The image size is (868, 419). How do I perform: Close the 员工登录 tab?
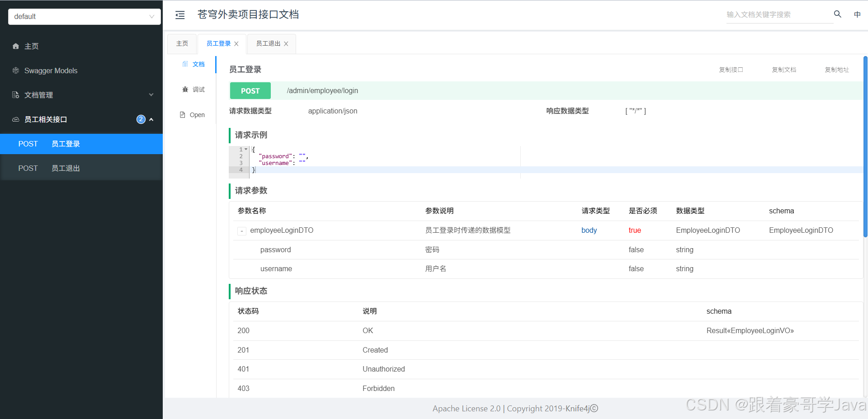pos(236,43)
